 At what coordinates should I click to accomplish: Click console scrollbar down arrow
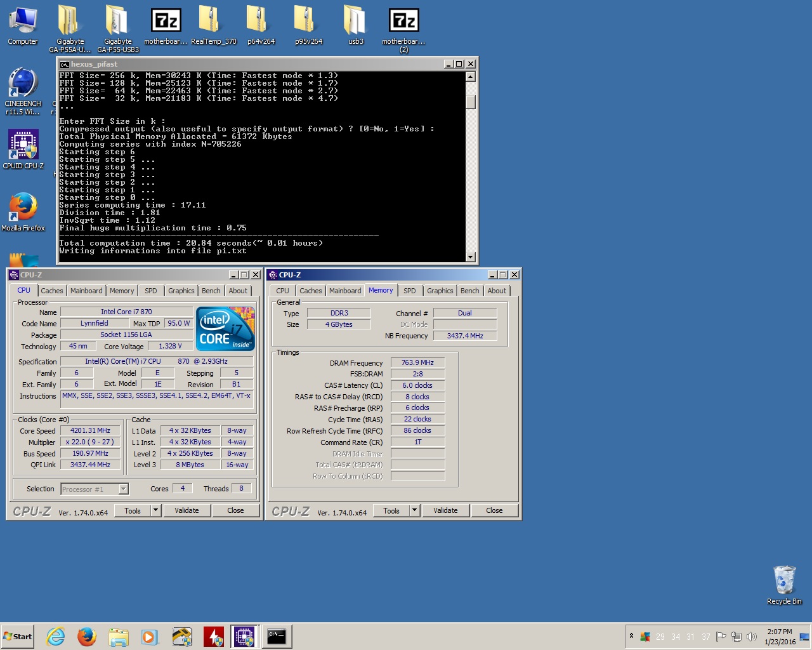coord(471,257)
